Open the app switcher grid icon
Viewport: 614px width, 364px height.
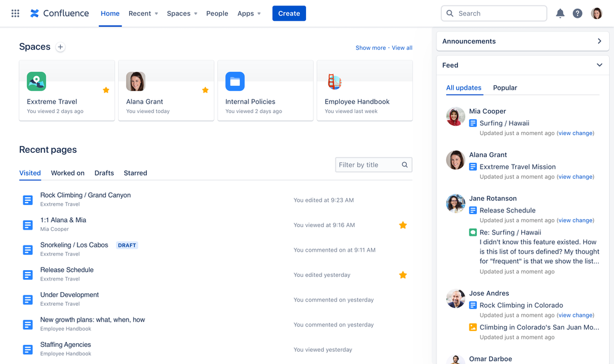click(15, 14)
